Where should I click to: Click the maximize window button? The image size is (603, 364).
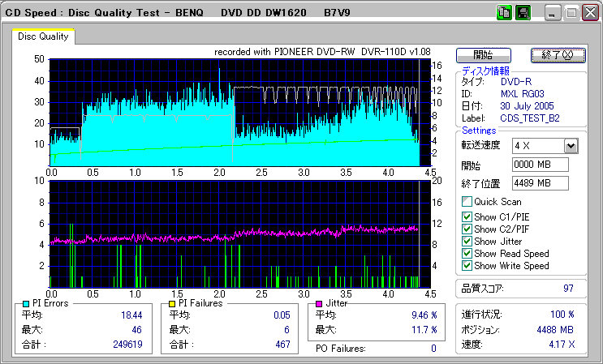tap(571, 13)
